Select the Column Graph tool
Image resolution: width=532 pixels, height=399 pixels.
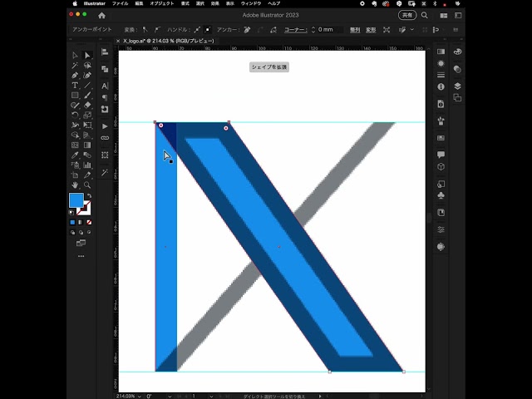[87, 165]
